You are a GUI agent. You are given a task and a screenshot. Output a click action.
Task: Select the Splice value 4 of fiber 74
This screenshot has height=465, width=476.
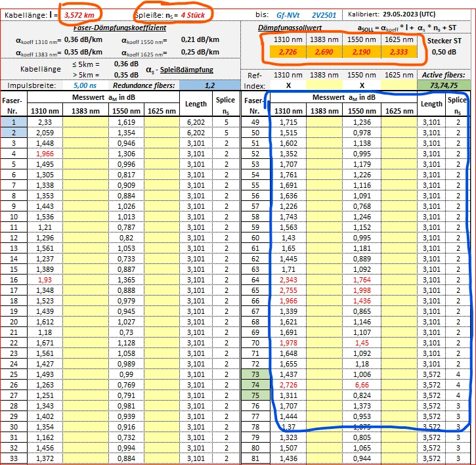click(458, 385)
